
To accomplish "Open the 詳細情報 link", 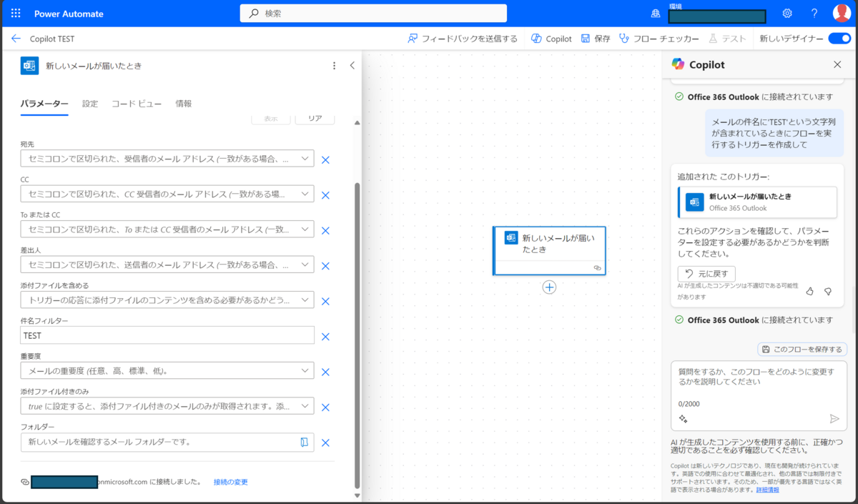I will (x=768, y=490).
